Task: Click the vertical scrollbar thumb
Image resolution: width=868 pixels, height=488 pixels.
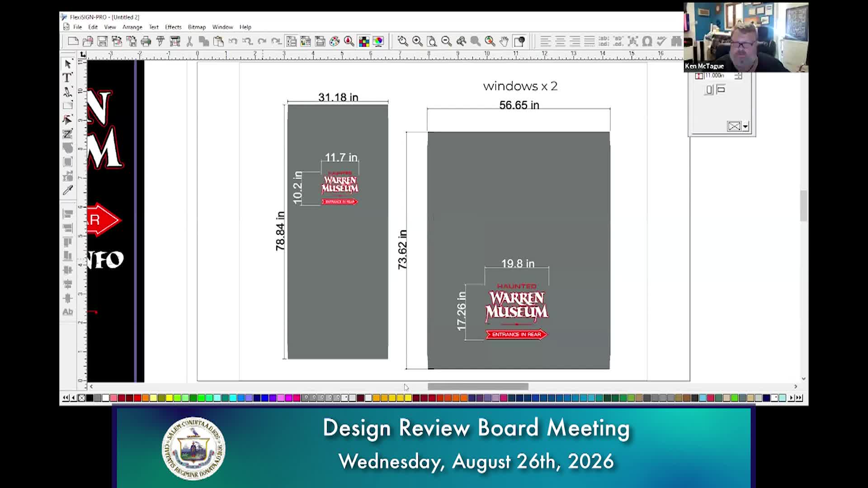Action: click(803, 206)
